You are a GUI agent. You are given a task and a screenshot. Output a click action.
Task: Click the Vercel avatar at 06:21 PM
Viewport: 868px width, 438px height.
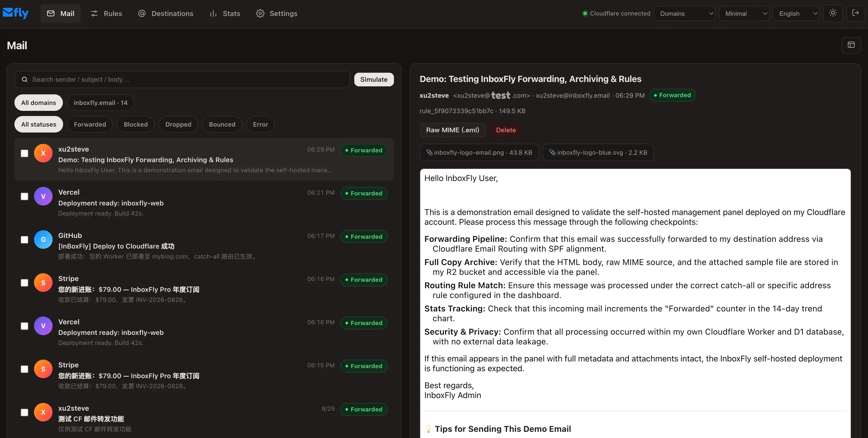click(x=43, y=196)
